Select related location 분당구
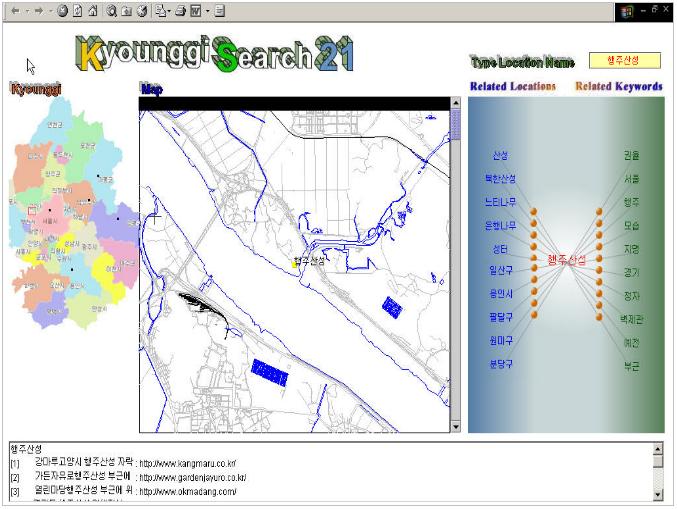Screen dimensions: 677x509 pyautogui.click(x=501, y=364)
